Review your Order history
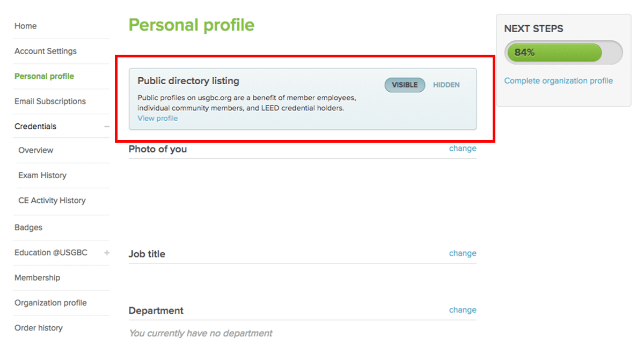644x338 pixels. coord(38,328)
